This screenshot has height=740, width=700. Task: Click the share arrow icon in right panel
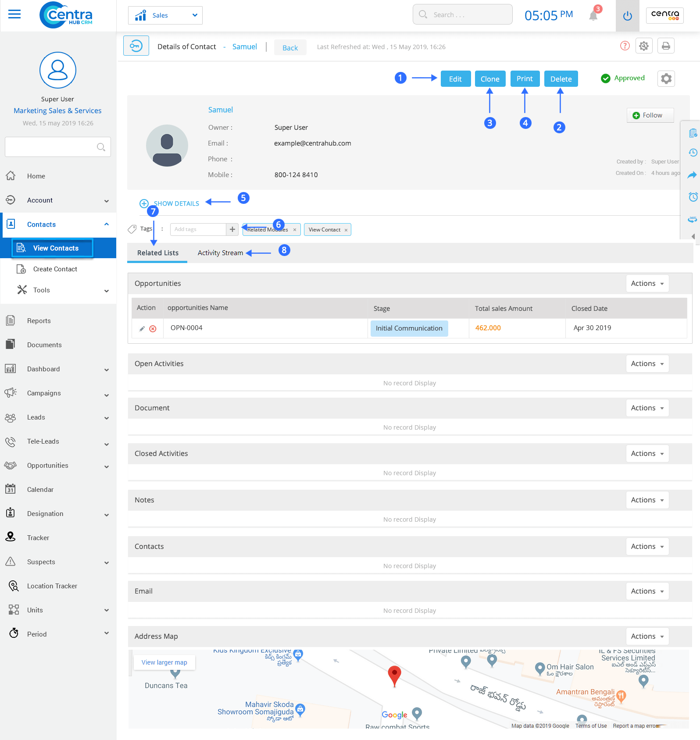pyautogui.click(x=692, y=175)
